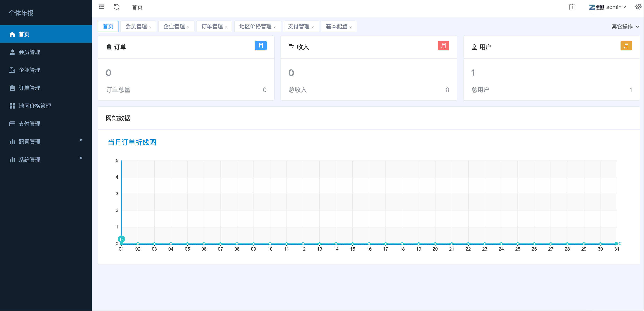The width and height of the screenshot is (644, 311).
Task: Collapse the sidebar with the hamburger icon
Action: (101, 7)
